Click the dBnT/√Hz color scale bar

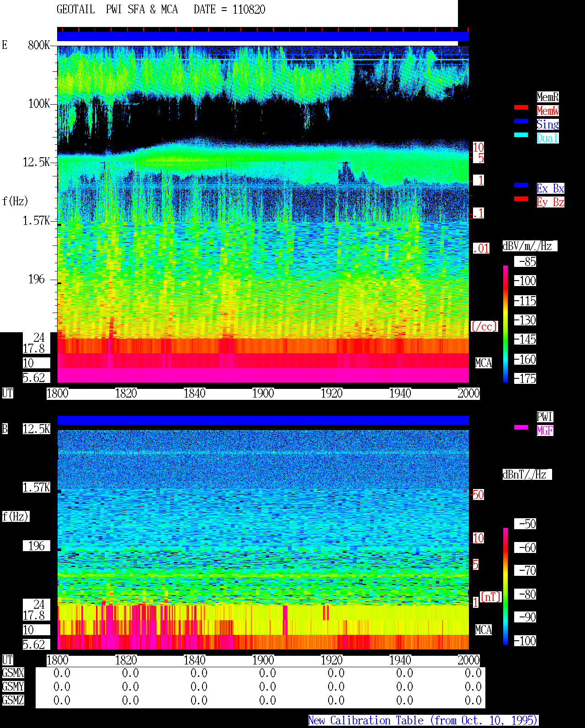coord(505,586)
